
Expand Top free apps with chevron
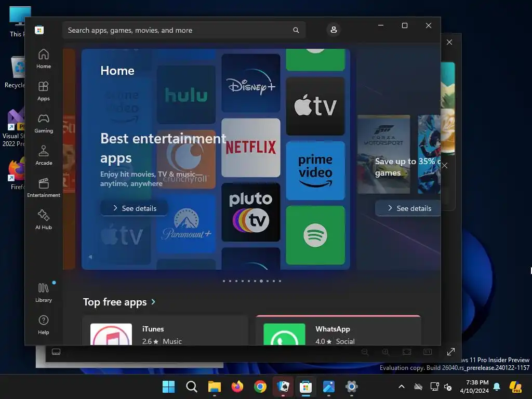point(153,302)
